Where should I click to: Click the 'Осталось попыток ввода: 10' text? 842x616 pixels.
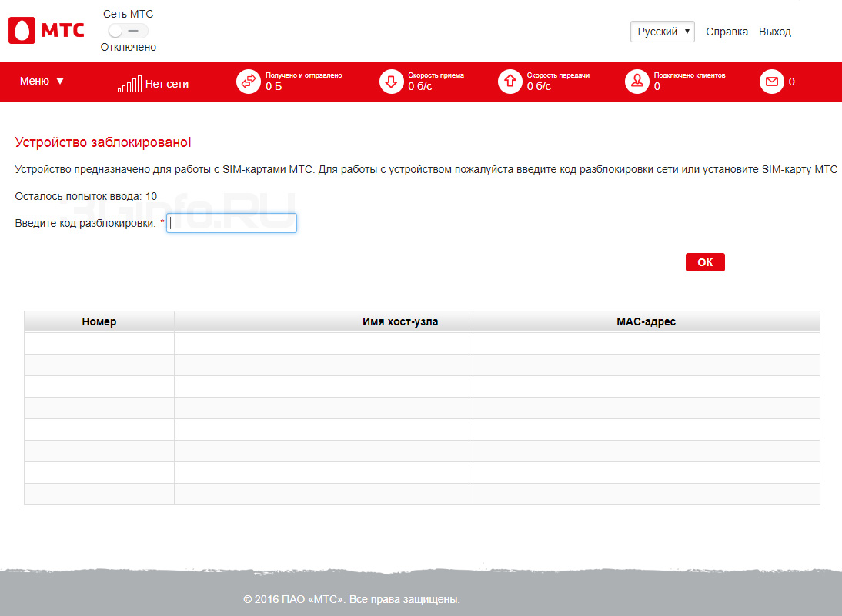click(x=86, y=196)
